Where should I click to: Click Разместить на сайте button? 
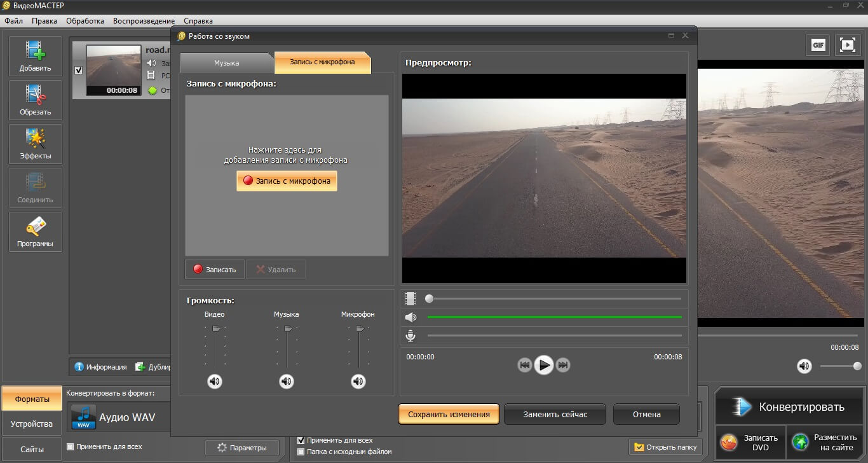point(824,443)
